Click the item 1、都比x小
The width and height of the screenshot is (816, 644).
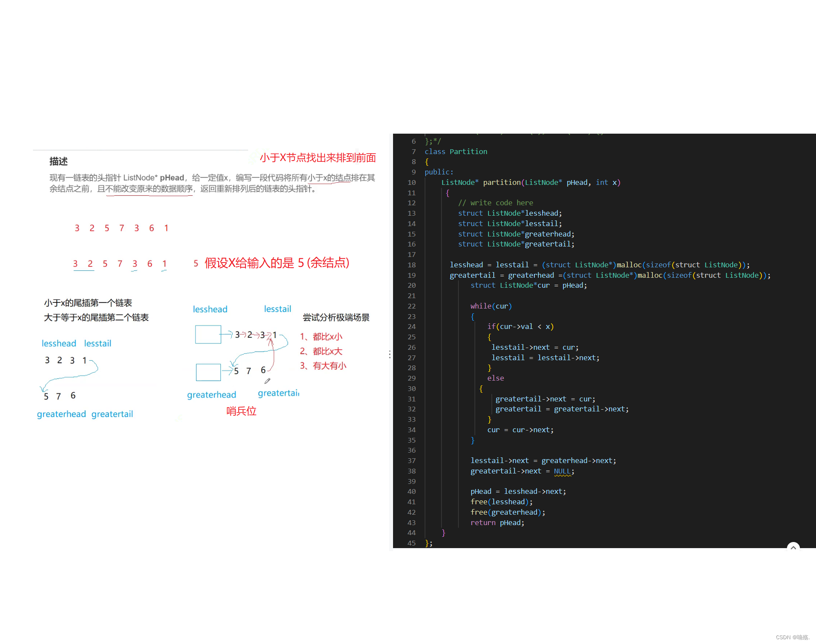[321, 337]
